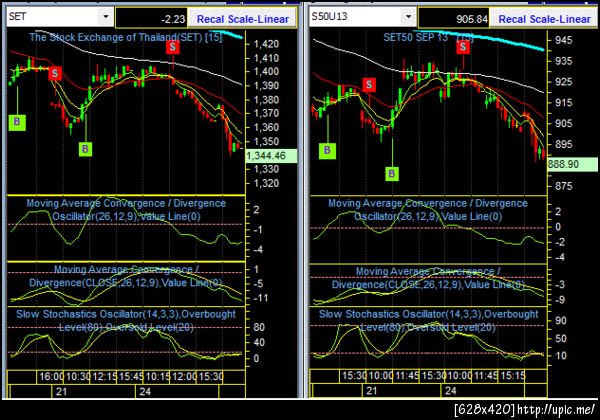Click the 888.90 current price label
This screenshot has width=600, height=420.
click(x=572, y=164)
